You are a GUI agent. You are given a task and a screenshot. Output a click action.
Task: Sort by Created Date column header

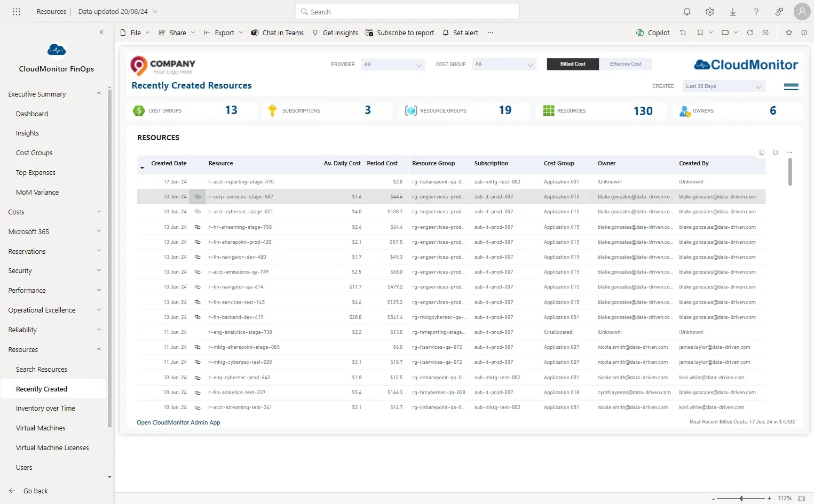click(169, 163)
